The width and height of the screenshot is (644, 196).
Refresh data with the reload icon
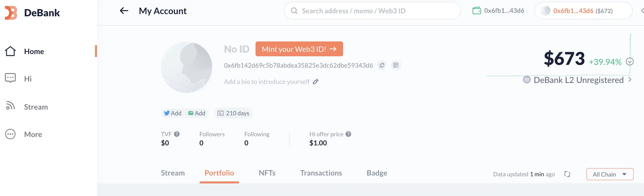(x=567, y=174)
